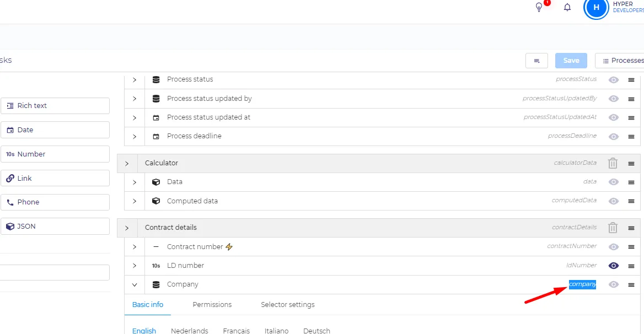This screenshot has width=644, height=334.
Task: Select the Francais language tab
Action: pos(236,330)
